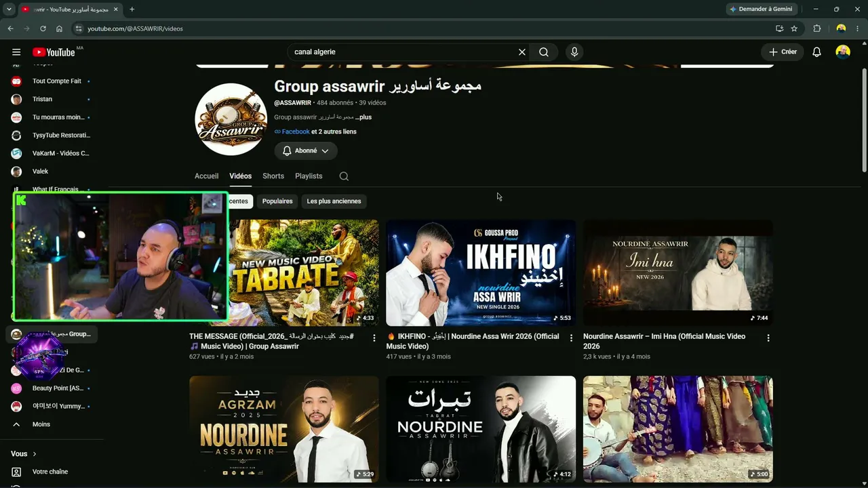Open the notifications bell
The image size is (868, 488).
click(816, 52)
